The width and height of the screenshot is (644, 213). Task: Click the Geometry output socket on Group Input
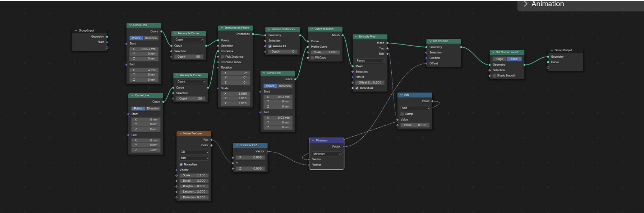click(107, 37)
